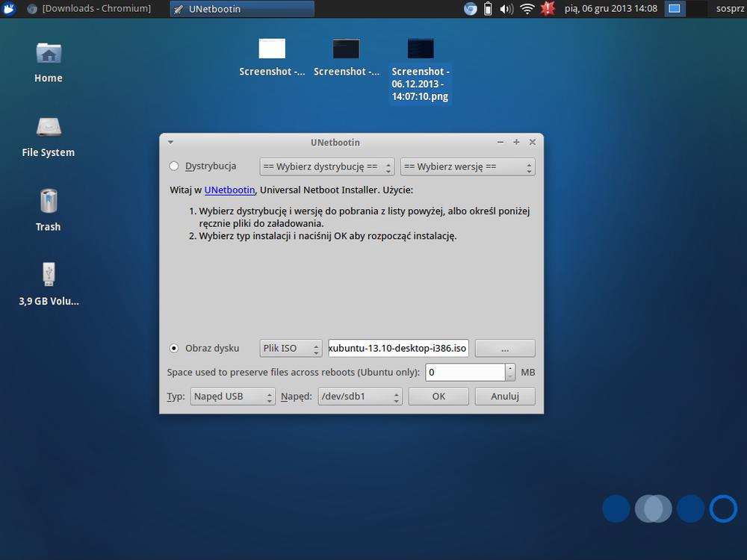Click the UNetbootin taskbar button

tap(242, 8)
